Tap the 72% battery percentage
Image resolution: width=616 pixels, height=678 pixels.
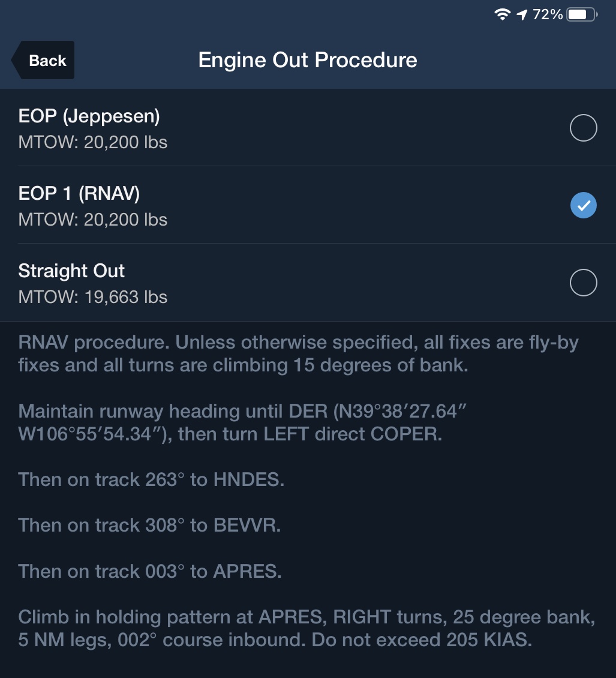point(547,15)
